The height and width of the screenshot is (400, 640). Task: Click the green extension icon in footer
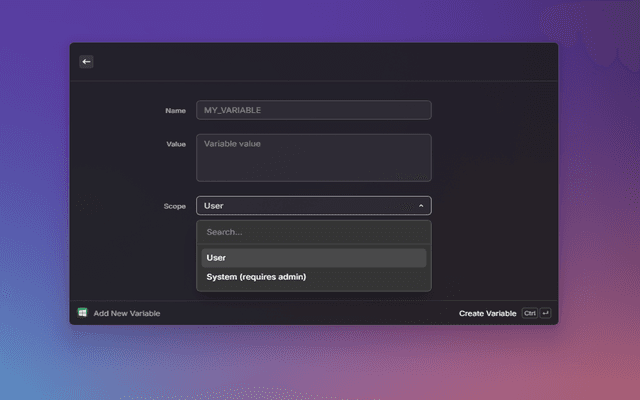point(83,313)
